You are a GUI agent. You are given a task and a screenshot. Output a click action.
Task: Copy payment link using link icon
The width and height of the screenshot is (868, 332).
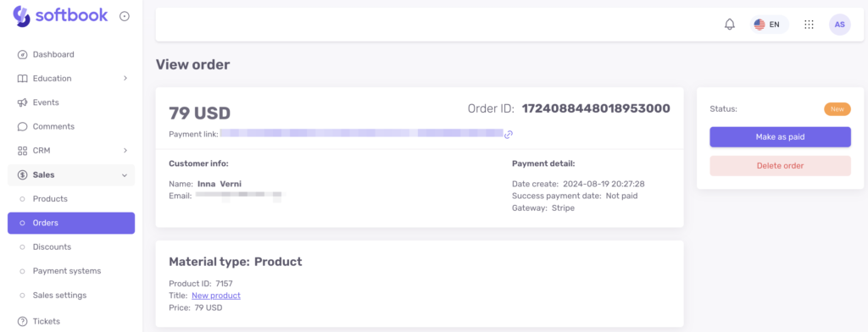(x=509, y=134)
